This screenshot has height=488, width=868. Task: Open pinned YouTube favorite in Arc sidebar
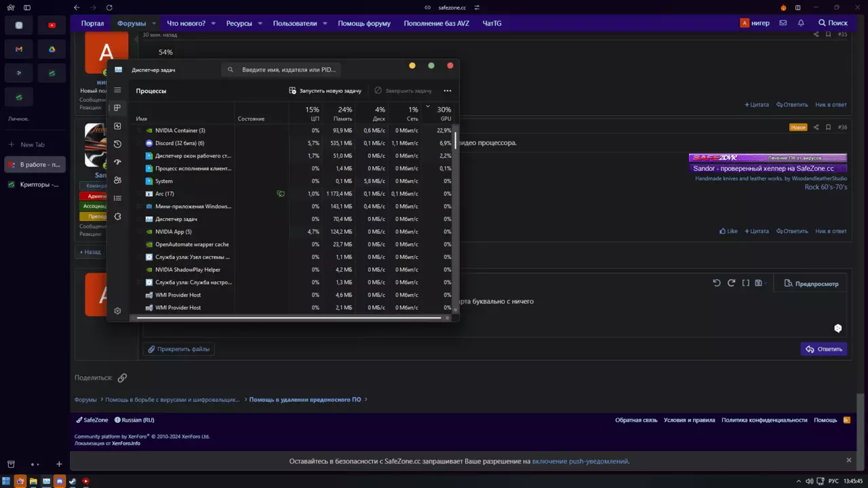click(52, 26)
